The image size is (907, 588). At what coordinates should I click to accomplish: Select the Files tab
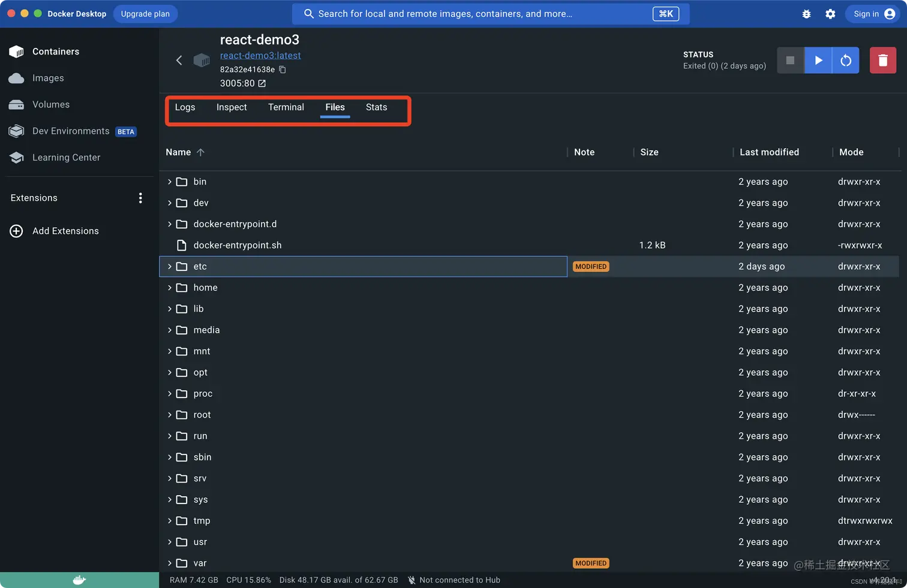(335, 107)
